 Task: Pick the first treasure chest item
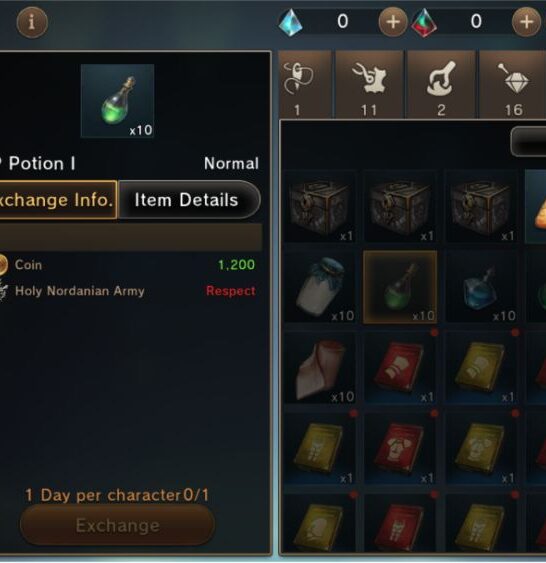(320, 206)
